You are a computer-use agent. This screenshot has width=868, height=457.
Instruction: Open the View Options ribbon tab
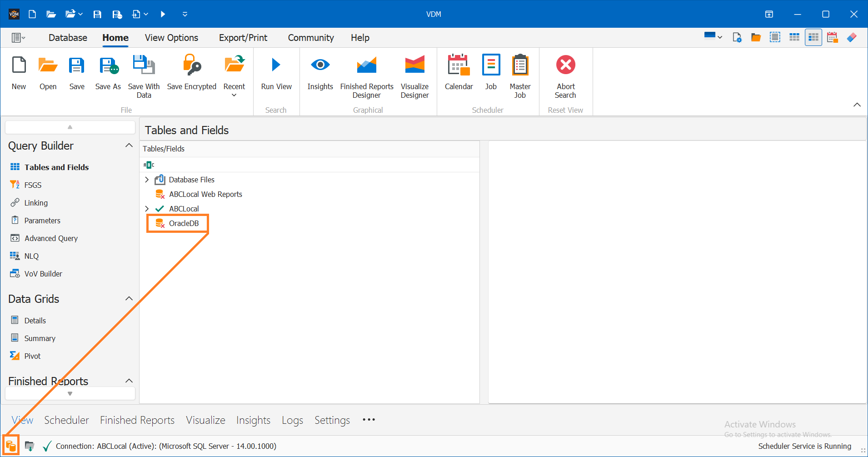click(x=171, y=38)
